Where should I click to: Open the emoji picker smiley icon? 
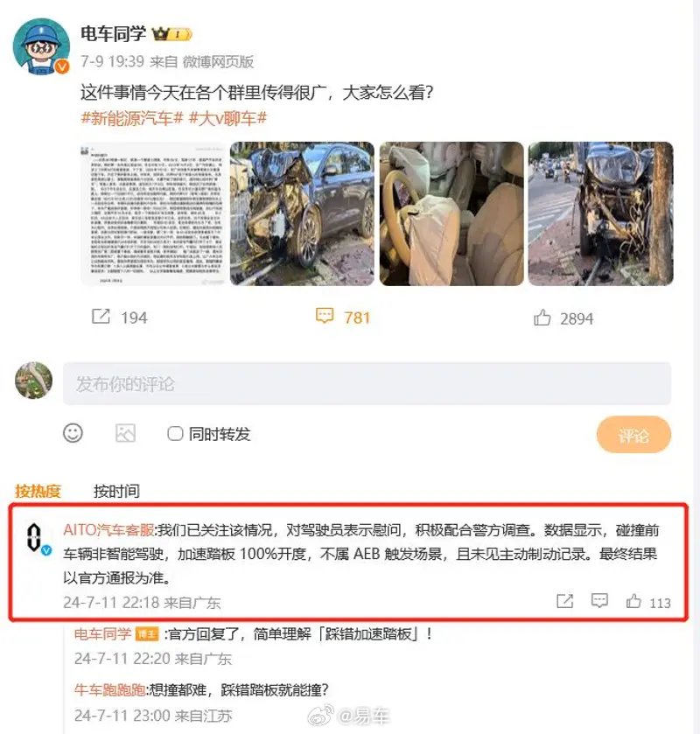pos(73,433)
